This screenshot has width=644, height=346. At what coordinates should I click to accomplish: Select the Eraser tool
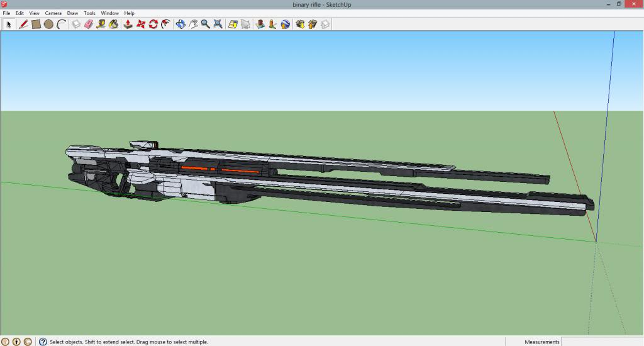click(89, 25)
